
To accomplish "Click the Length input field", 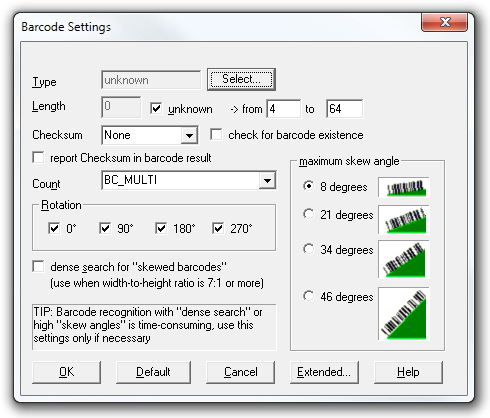I will [121, 107].
